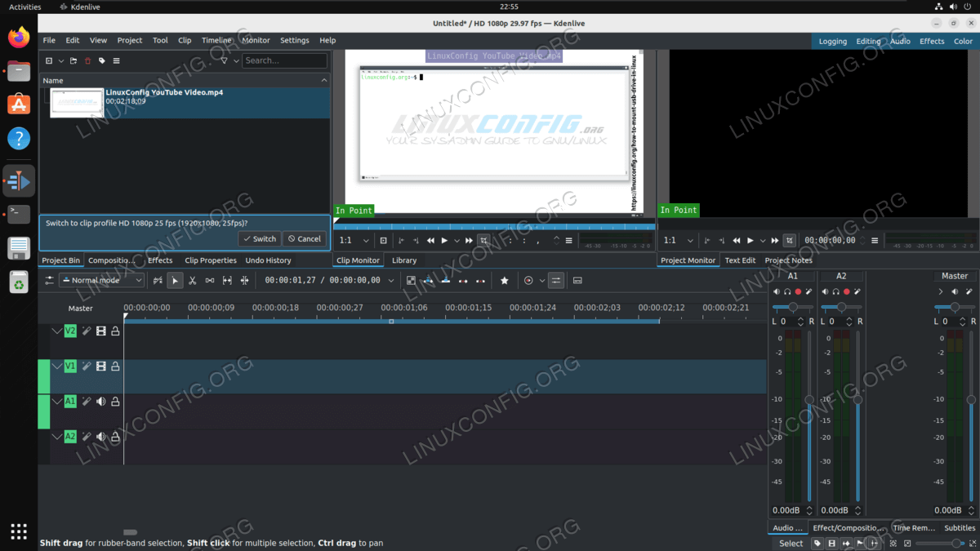Viewport: 980px width, 551px height.
Task: Play in the Project Monitor
Action: coord(751,241)
